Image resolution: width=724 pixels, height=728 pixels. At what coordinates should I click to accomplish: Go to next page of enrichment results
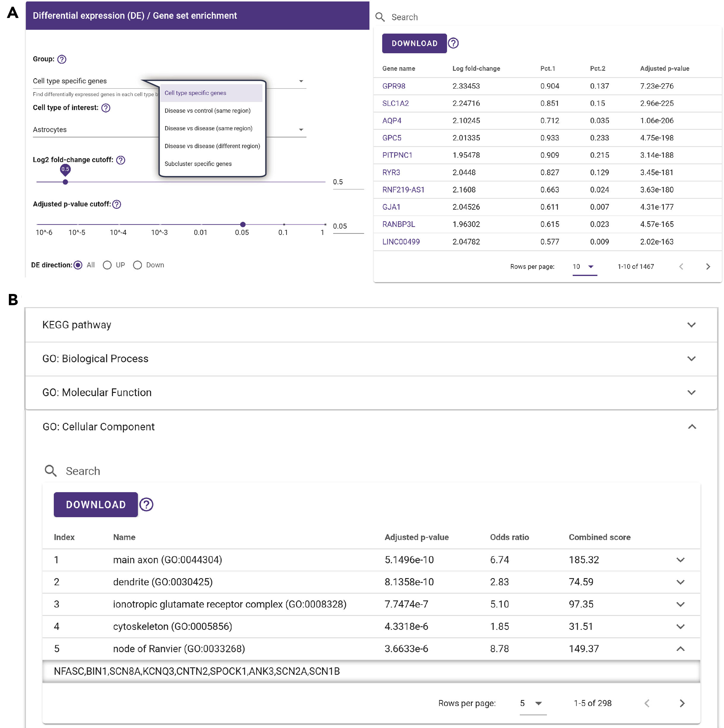[682, 703]
